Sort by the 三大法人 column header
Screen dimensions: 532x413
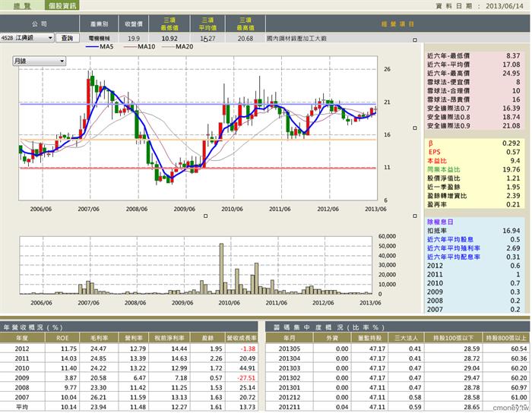pyautogui.click(x=406, y=338)
